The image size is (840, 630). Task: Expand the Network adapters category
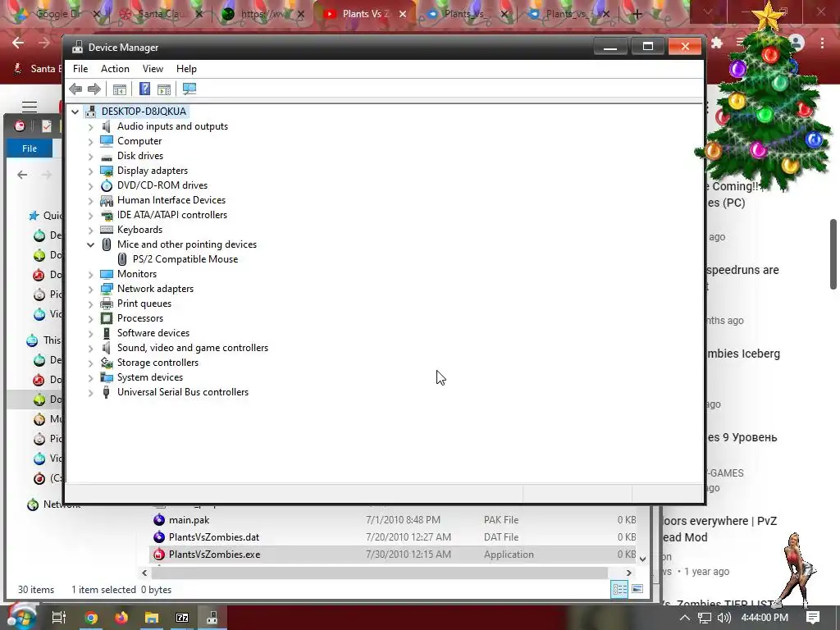[90, 290]
